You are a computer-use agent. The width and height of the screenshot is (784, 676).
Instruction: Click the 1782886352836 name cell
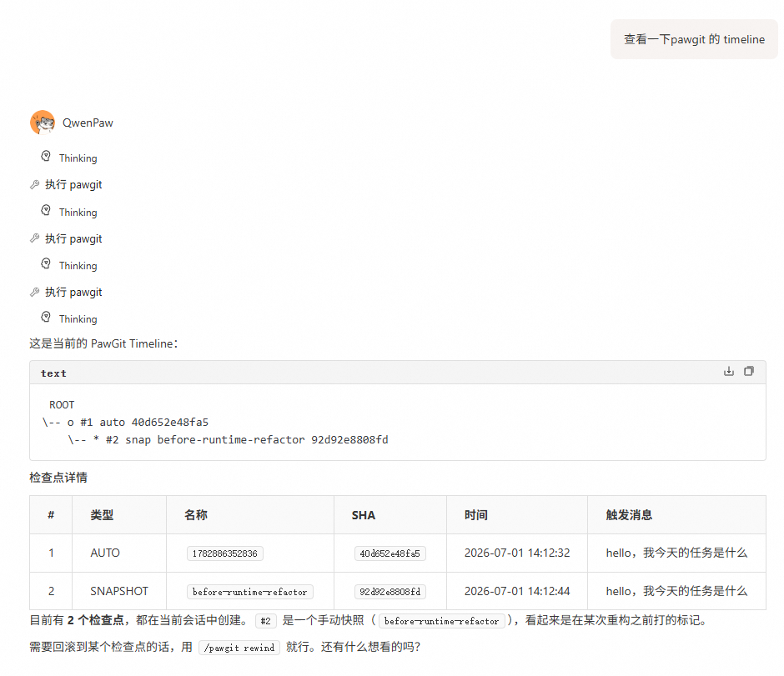tap(225, 553)
